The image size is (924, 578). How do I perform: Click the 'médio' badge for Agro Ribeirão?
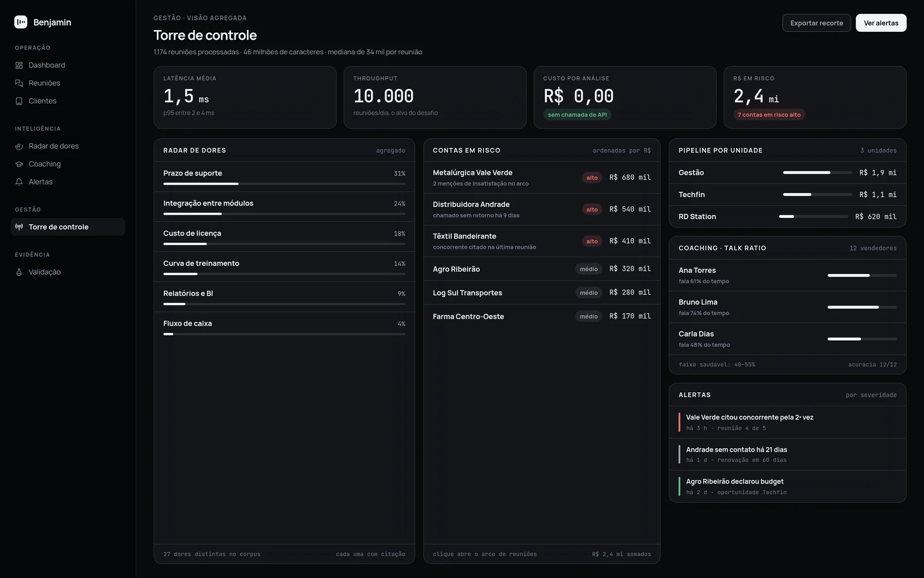pyautogui.click(x=588, y=269)
